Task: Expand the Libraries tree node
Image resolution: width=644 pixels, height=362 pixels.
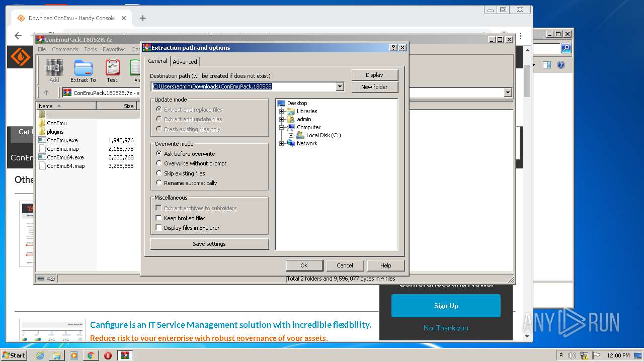Action: click(x=282, y=111)
